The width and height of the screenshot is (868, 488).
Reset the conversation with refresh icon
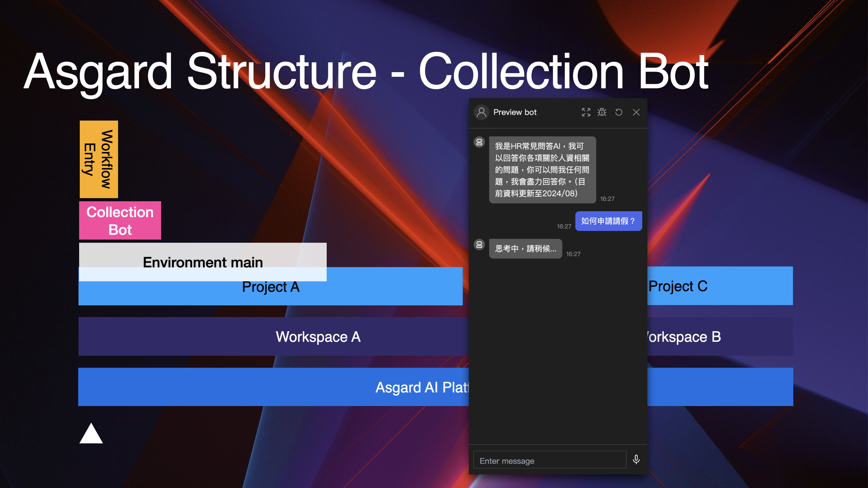(619, 112)
